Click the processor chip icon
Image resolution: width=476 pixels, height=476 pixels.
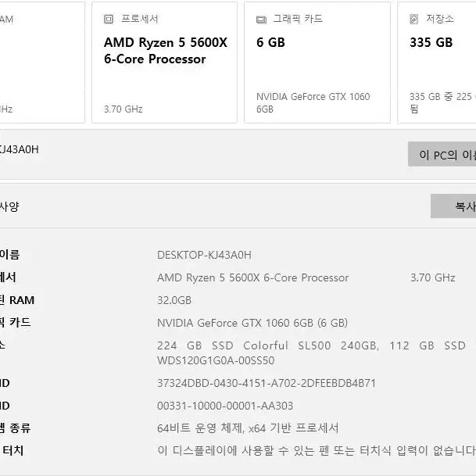pos(109,19)
